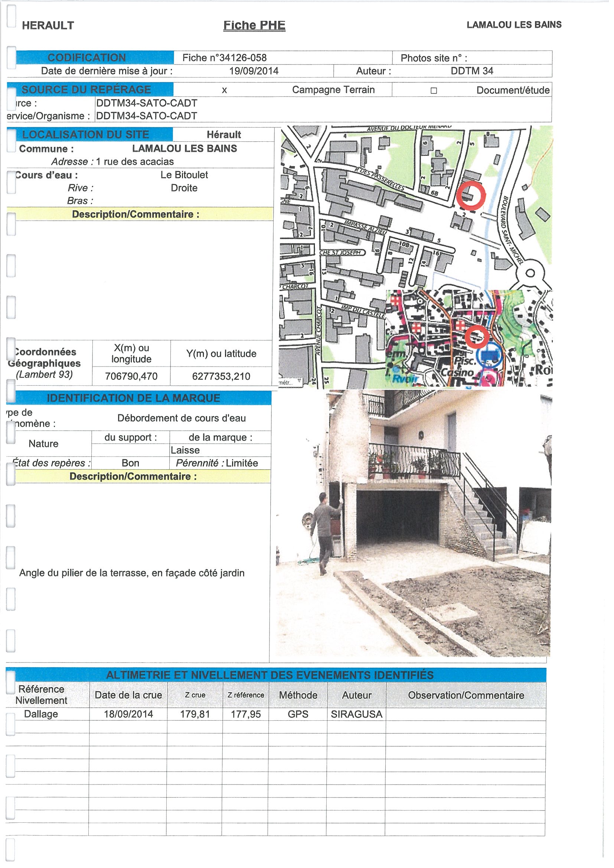Screen dimensions: 614x868
Task: Click 'HERAULT' in the page header
Action: click(48, 26)
